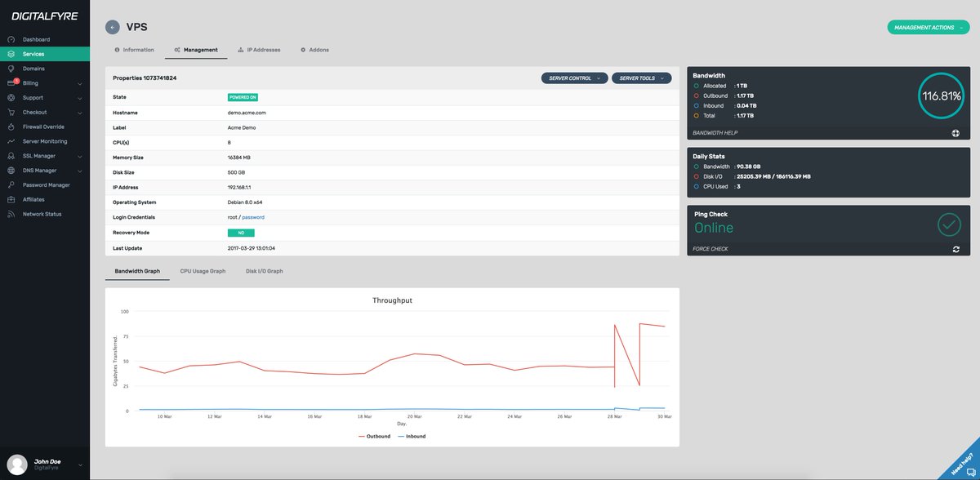Screen dimensions: 980x480
Task: Switch to Disk I/O Graph tab
Action: [x=264, y=271]
